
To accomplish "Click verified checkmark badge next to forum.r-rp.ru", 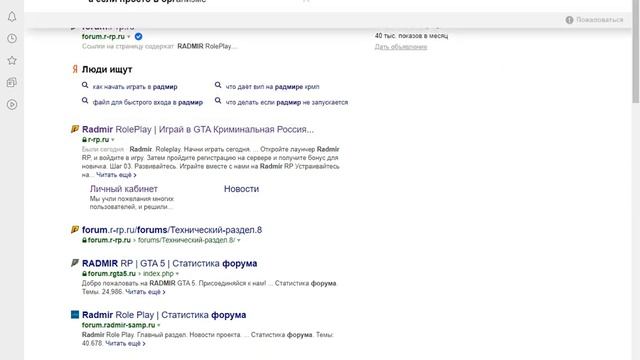I will 138,36.
